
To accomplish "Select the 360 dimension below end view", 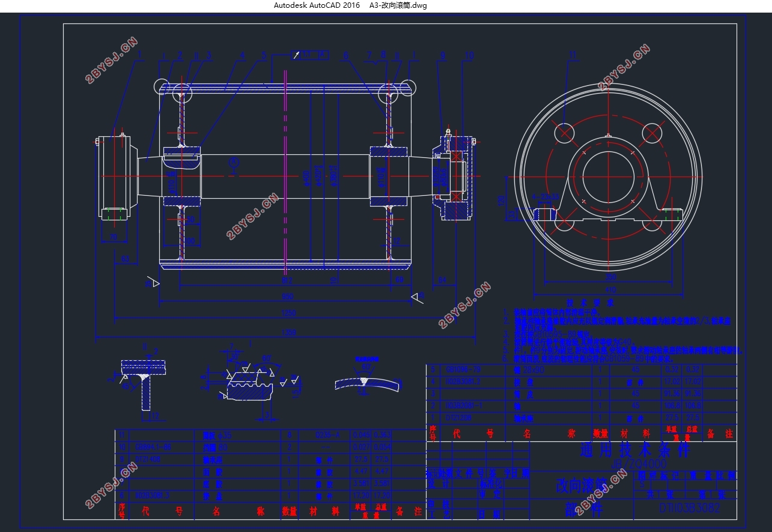I will (610, 277).
